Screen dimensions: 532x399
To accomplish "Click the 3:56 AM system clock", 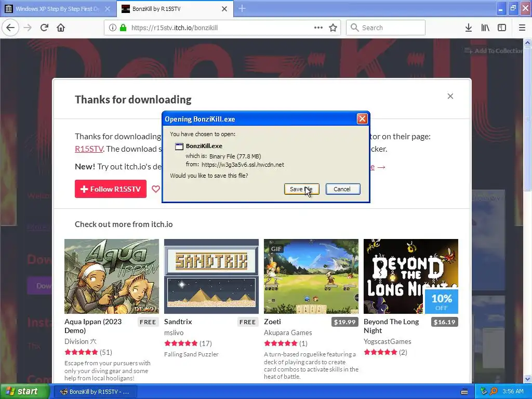I will (513, 392).
